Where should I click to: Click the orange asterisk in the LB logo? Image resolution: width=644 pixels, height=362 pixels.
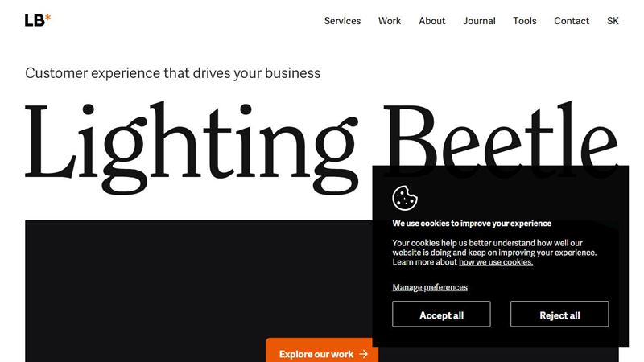(47, 17)
